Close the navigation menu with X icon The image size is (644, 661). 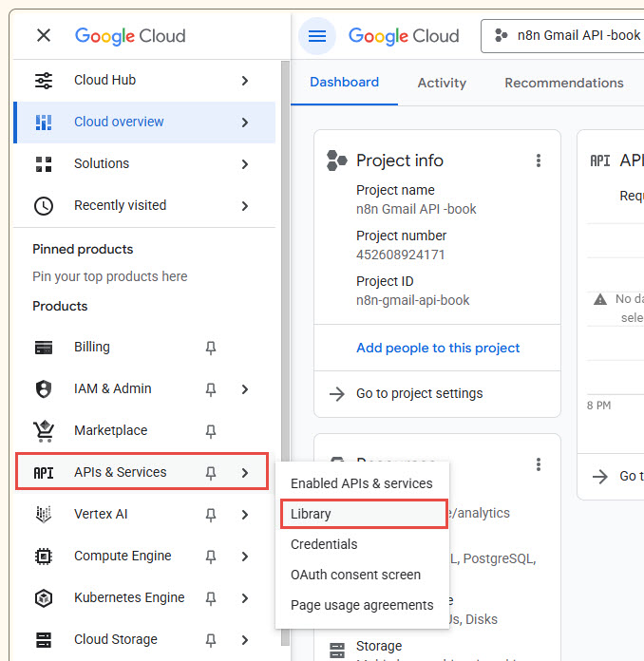click(44, 36)
